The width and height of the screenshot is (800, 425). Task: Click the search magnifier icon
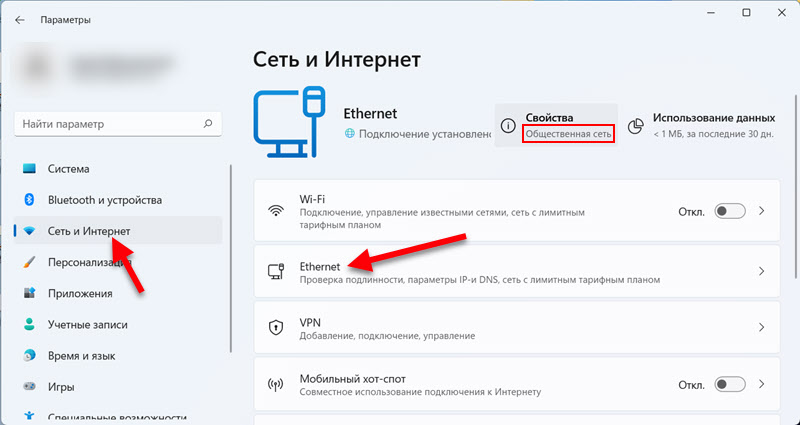click(x=207, y=124)
